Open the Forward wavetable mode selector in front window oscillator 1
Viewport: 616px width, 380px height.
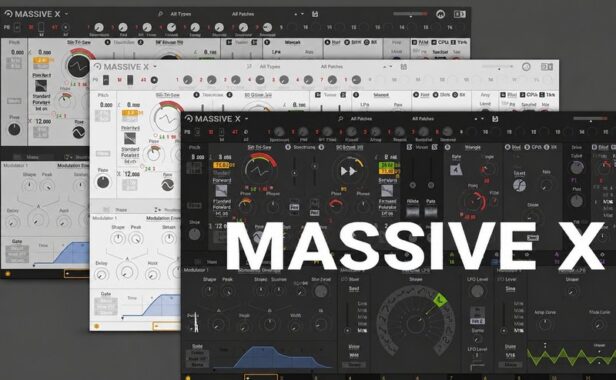click(x=222, y=180)
